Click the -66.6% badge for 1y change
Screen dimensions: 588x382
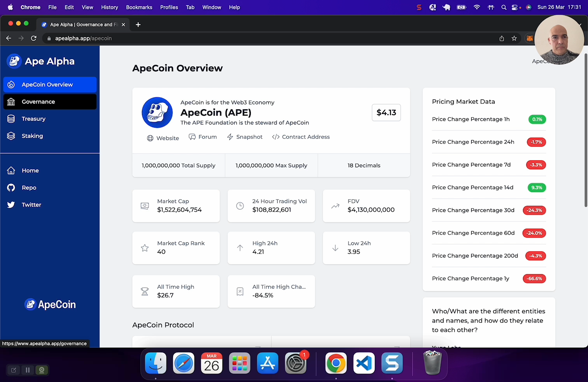click(x=534, y=279)
